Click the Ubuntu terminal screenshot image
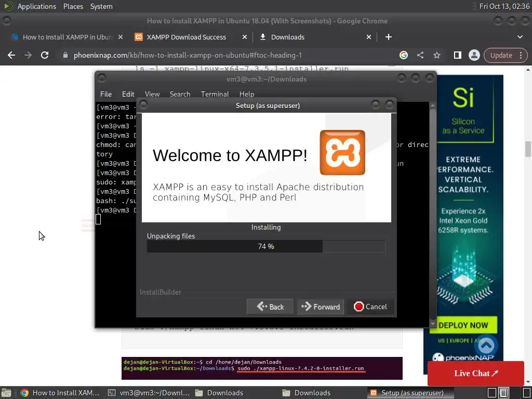This screenshot has height=399, width=532. [x=262, y=368]
